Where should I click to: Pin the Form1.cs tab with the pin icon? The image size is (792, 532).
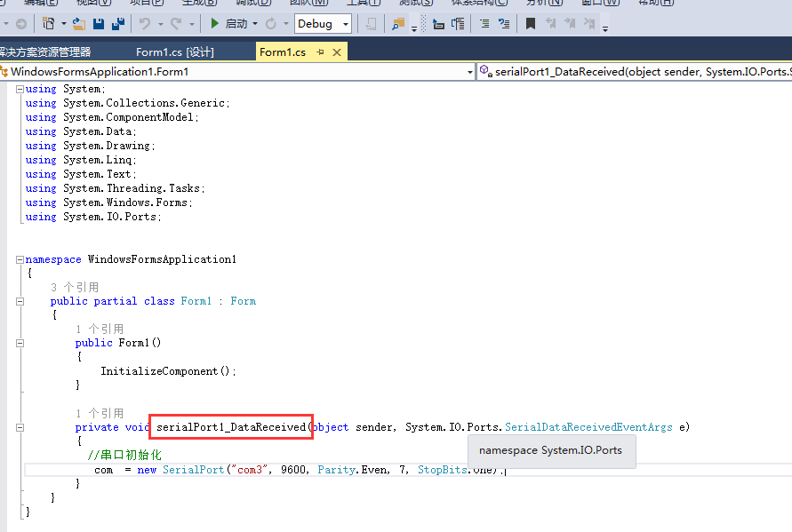pyautogui.click(x=320, y=52)
